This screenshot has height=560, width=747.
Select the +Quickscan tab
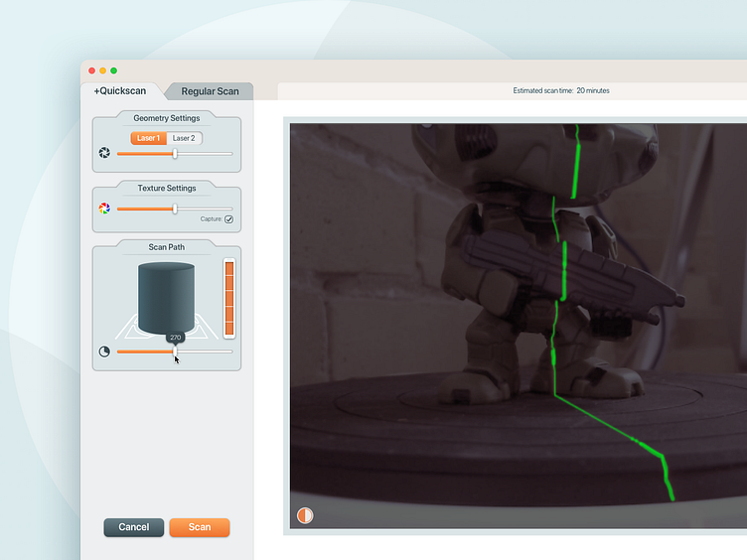(x=120, y=91)
